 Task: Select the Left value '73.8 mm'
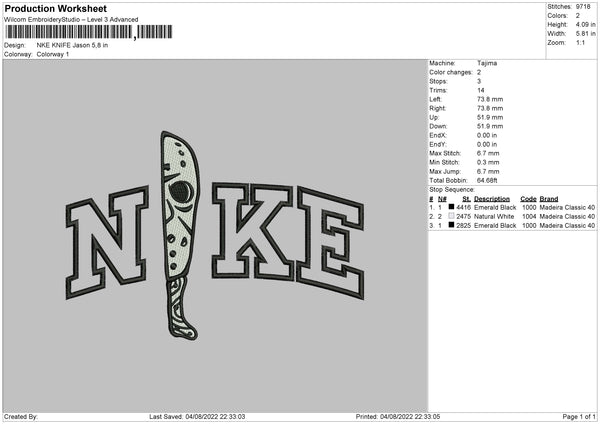point(490,99)
